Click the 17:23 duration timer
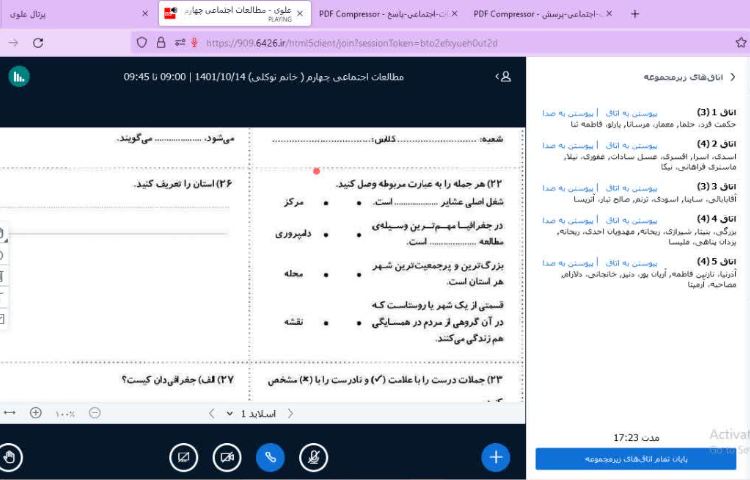750x480 pixels. [636, 437]
